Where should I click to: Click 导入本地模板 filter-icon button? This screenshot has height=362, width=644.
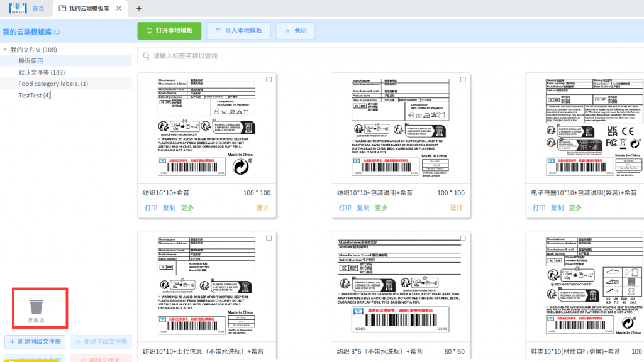pos(238,31)
